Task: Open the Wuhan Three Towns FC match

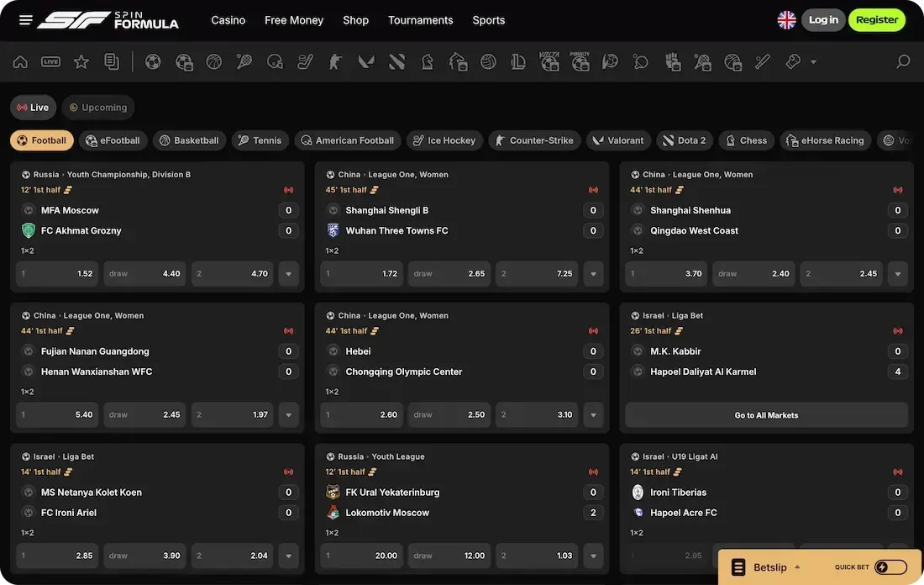Action: coord(396,230)
